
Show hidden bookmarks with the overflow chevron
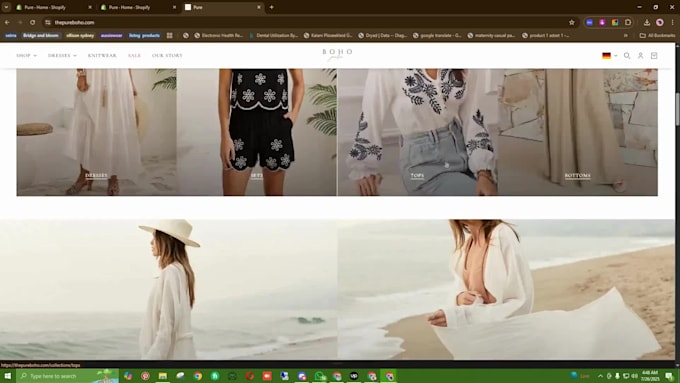tap(625, 36)
